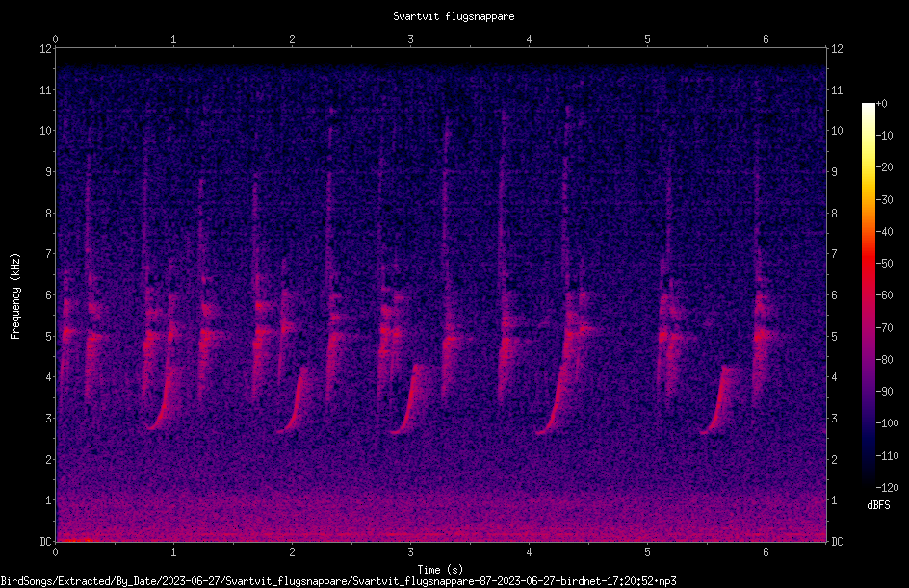Click the chirp near 5.6 seconds
909x588 pixels.
[719, 402]
